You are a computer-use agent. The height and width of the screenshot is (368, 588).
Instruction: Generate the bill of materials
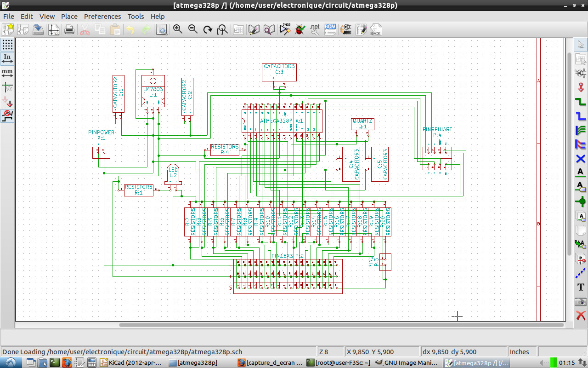(x=330, y=30)
